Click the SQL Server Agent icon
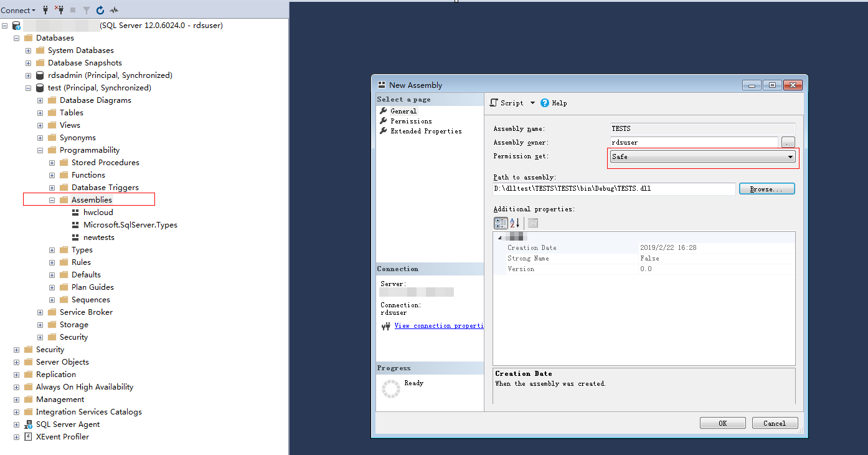 [29, 424]
